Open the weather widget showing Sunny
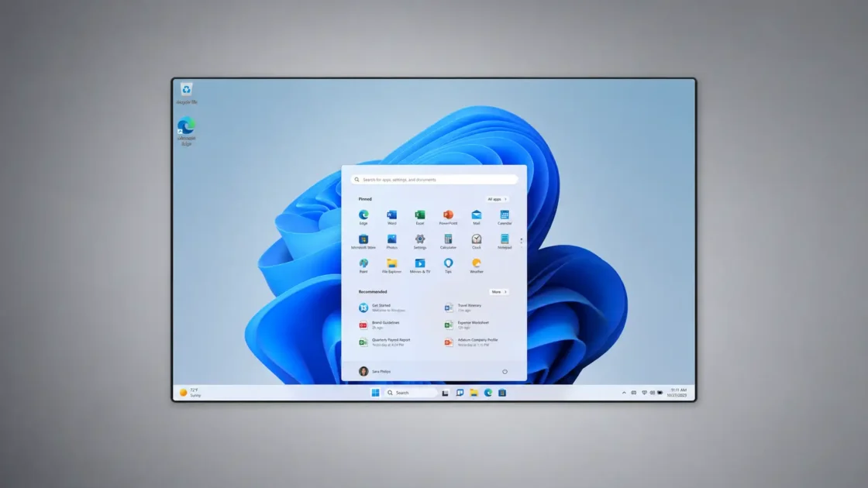The image size is (868, 488). click(191, 393)
